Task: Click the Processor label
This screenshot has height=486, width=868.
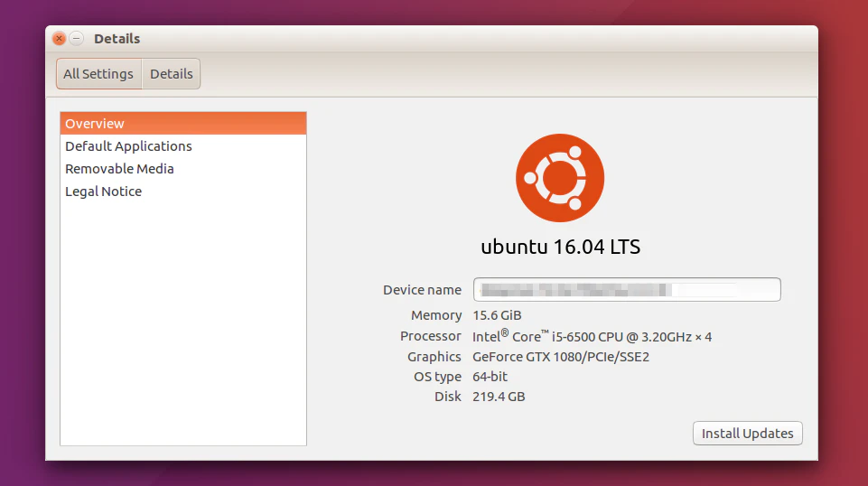Action: click(x=430, y=336)
